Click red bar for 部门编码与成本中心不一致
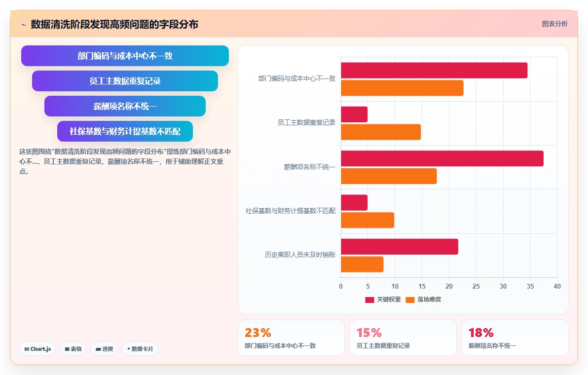The image size is (588, 375). coord(434,71)
